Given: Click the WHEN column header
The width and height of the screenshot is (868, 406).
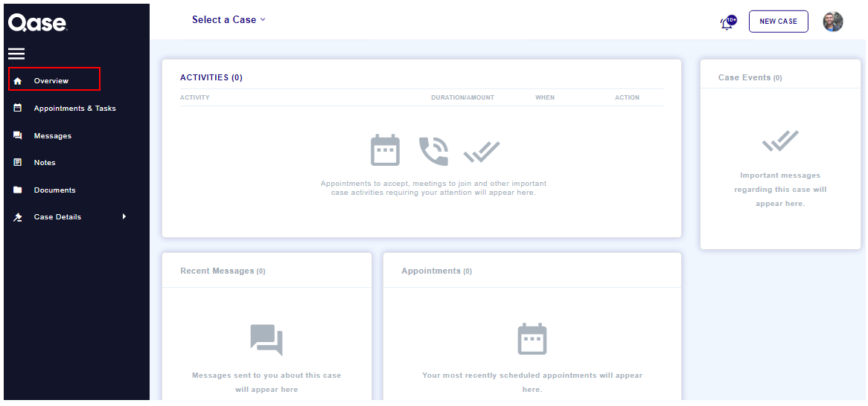Looking at the screenshot, I should pyautogui.click(x=545, y=97).
